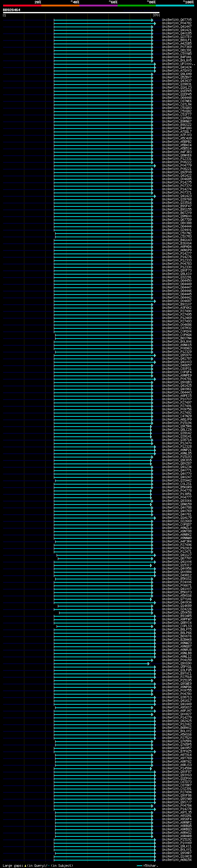The height and width of the screenshot is (868, 197).
Task: Click hit label UniRef100_B4FQ80
Action: 177,128
